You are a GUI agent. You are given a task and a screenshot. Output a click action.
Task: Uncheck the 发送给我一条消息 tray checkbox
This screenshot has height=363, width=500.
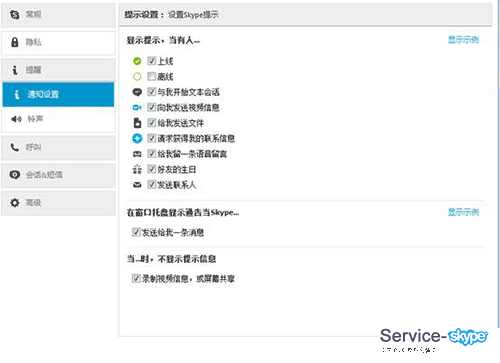pos(136,232)
